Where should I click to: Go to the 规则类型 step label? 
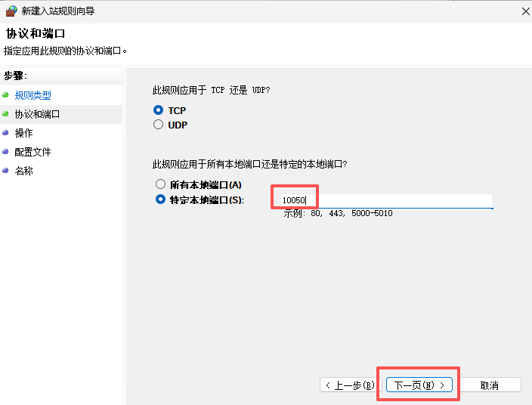tap(33, 95)
